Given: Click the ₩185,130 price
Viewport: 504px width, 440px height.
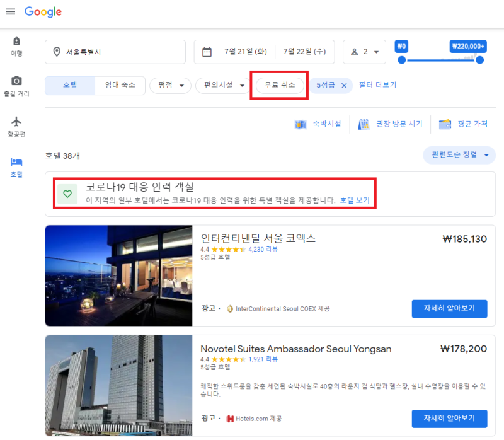Looking at the screenshot, I should [x=465, y=240].
